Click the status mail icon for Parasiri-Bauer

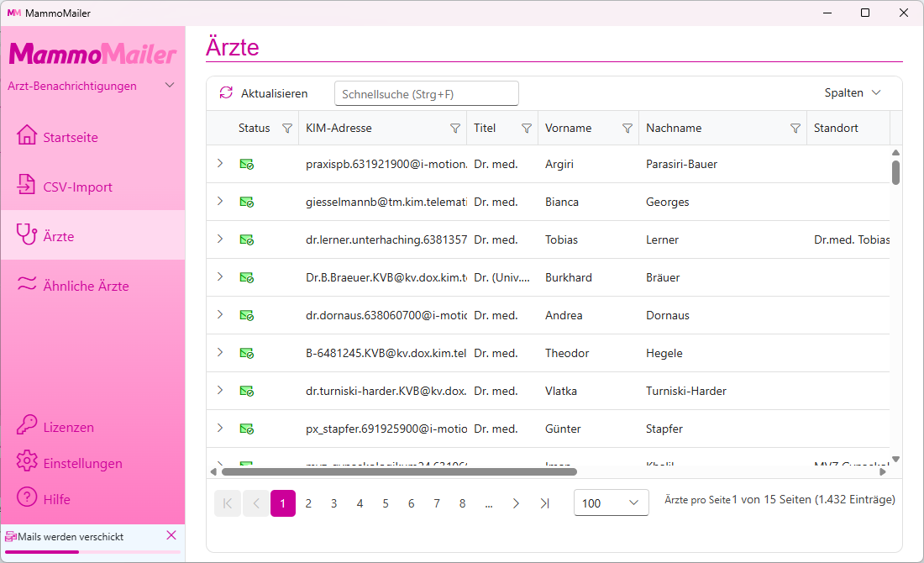(x=247, y=165)
